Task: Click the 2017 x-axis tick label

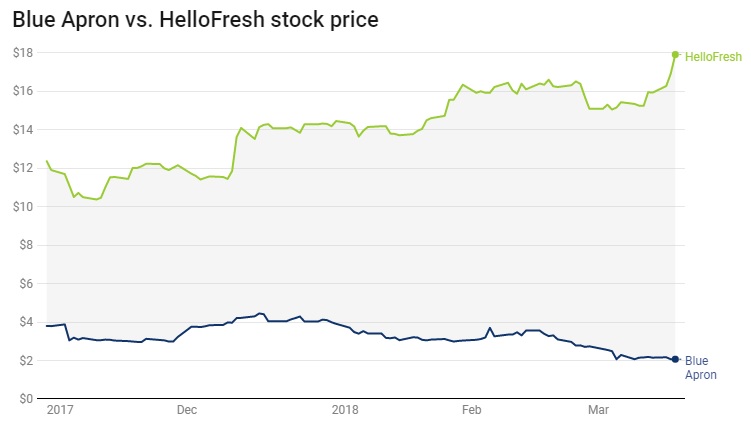Action: [61, 410]
